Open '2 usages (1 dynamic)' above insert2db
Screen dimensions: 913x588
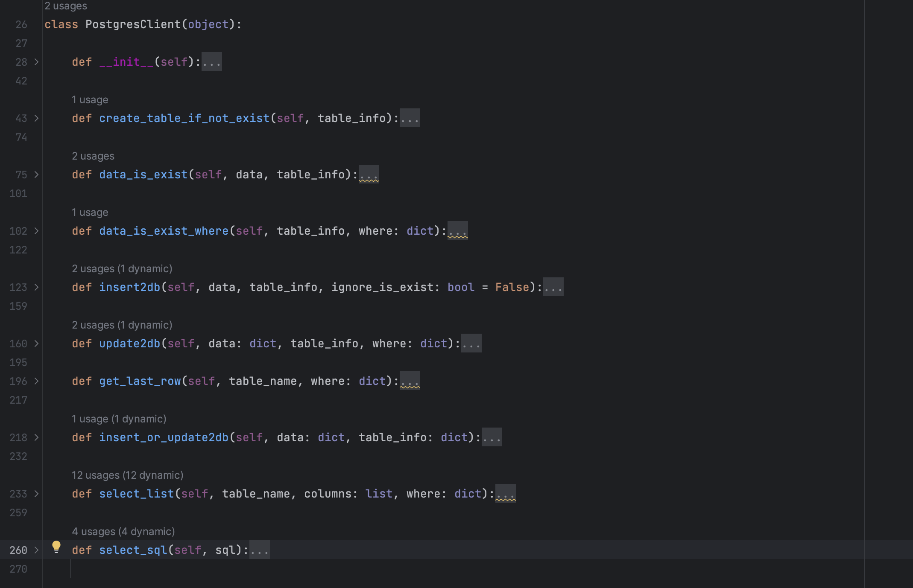pos(122,269)
